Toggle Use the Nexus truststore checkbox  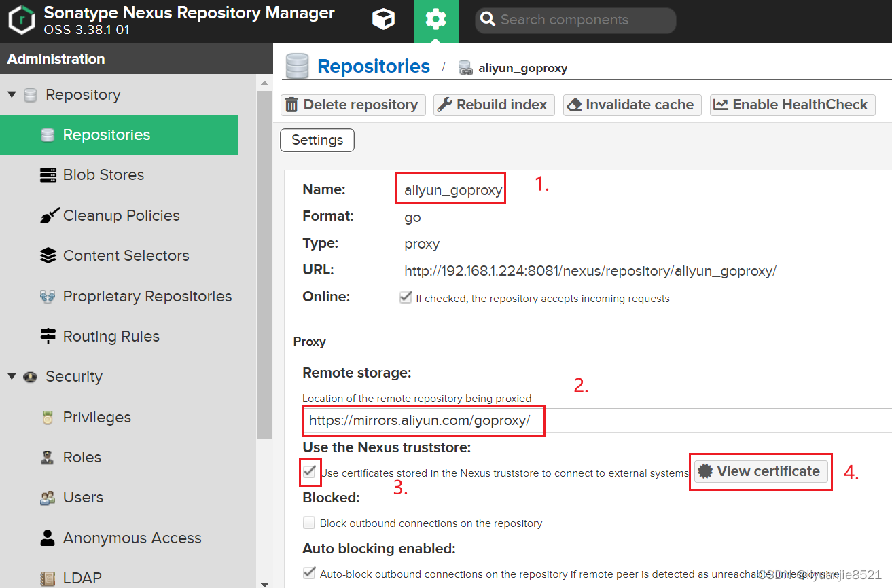pos(310,471)
